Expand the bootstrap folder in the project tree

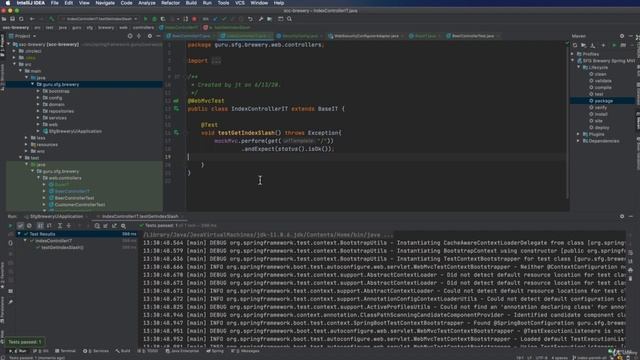(39, 91)
